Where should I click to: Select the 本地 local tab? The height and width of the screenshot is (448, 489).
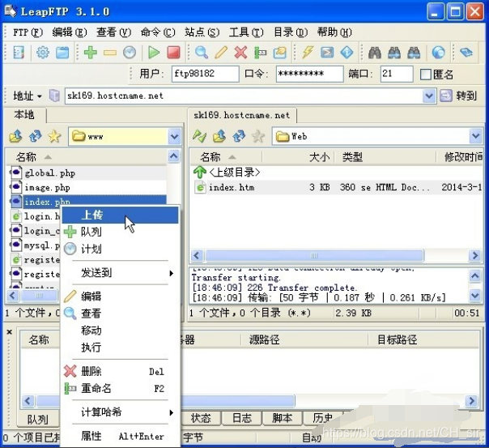click(24, 115)
